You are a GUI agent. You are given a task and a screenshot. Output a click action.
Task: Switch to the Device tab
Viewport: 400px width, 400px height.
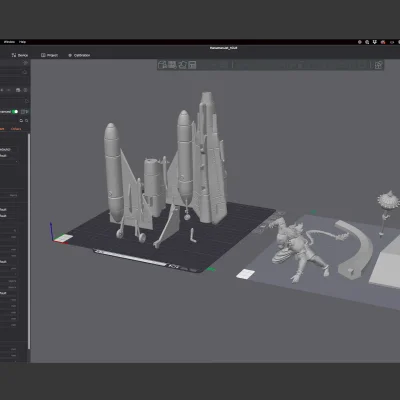point(20,55)
